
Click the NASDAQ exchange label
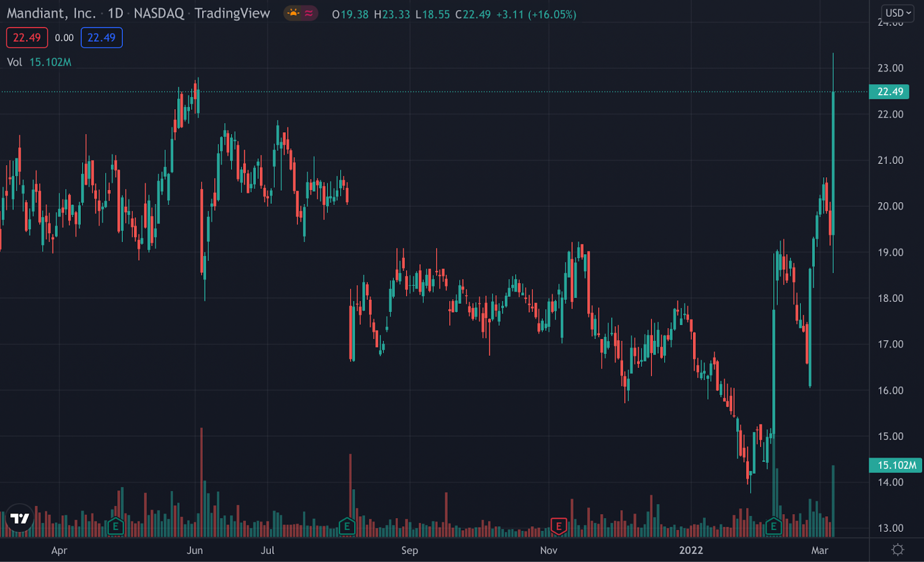click(159, 13)
